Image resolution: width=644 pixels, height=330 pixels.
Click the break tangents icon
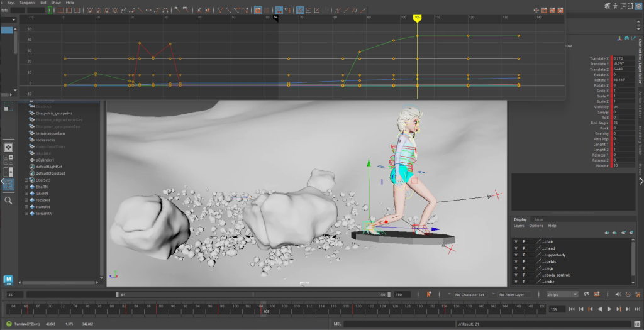click(221, 10)
